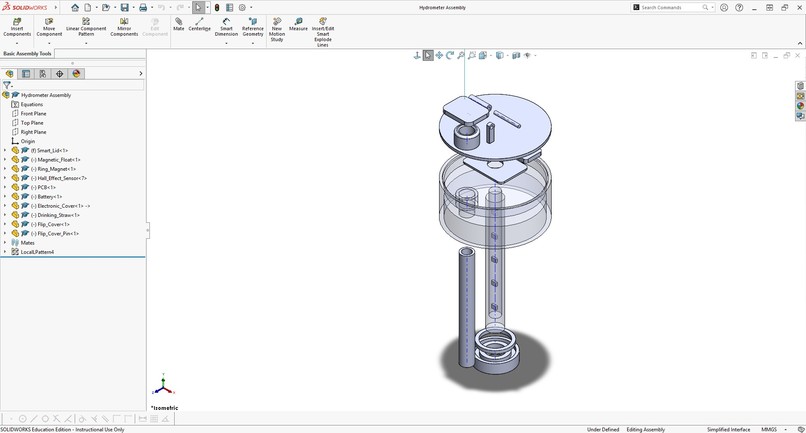806x433 pixels.
Task: Open Insert/Edit Smart Explode Lines
Action: tap(323, 32)
